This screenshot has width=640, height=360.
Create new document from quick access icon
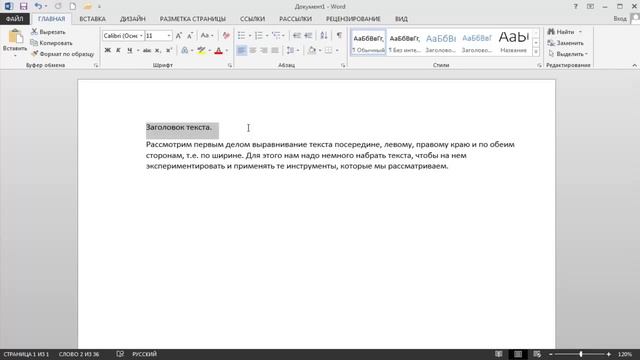[73, 6]
